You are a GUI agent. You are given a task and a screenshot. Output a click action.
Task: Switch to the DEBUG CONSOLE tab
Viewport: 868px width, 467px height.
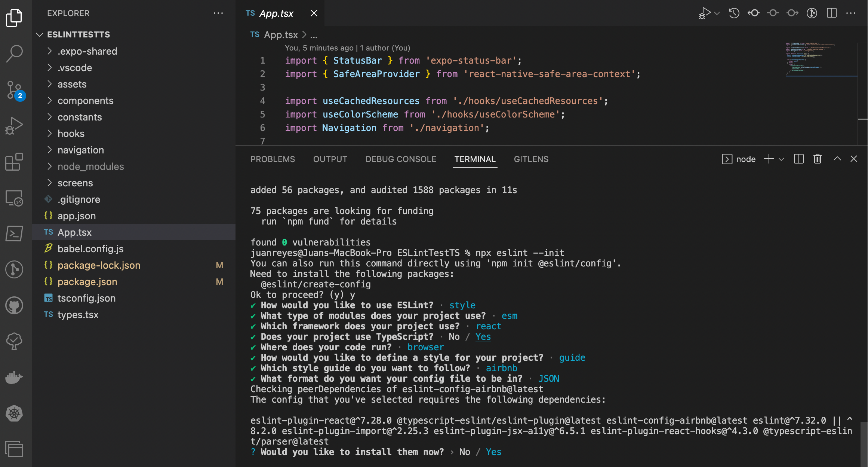(401, 159)
